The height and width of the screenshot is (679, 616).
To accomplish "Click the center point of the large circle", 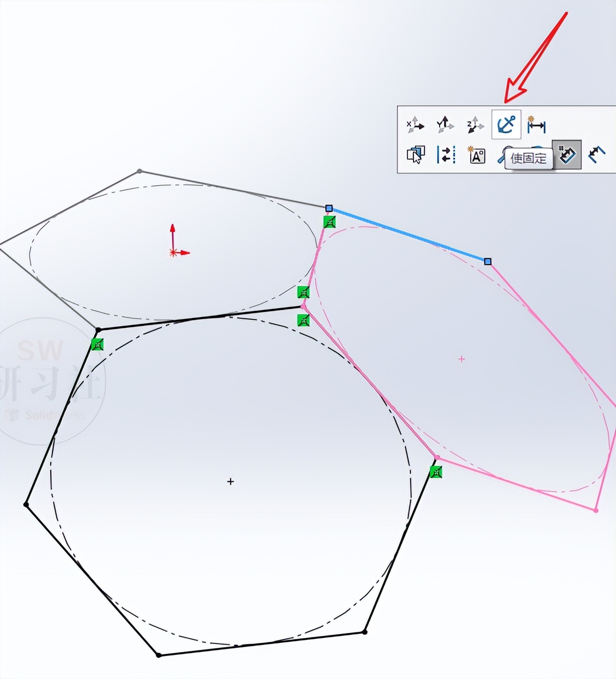I will point(230,481).
